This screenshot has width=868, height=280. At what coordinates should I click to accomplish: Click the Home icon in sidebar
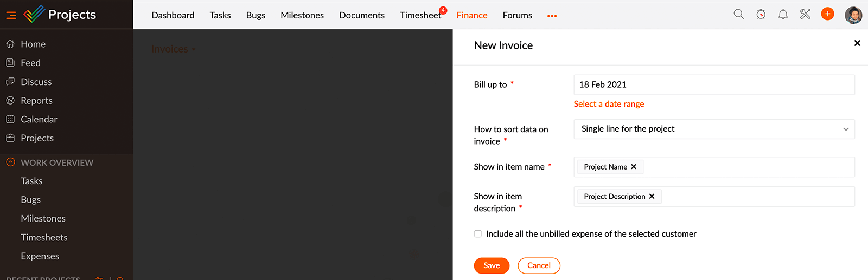point(10,44)
